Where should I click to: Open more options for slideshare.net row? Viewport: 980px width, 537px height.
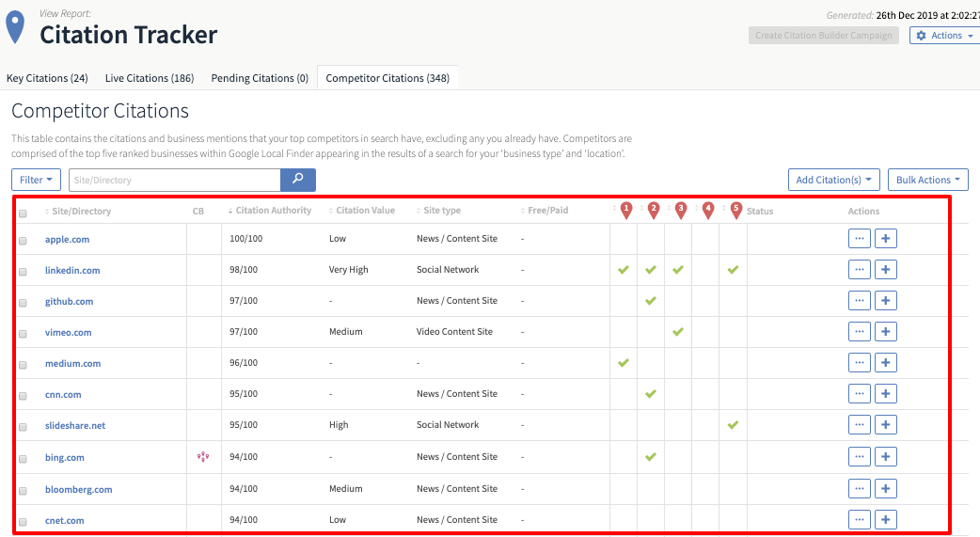click(860, 424)
